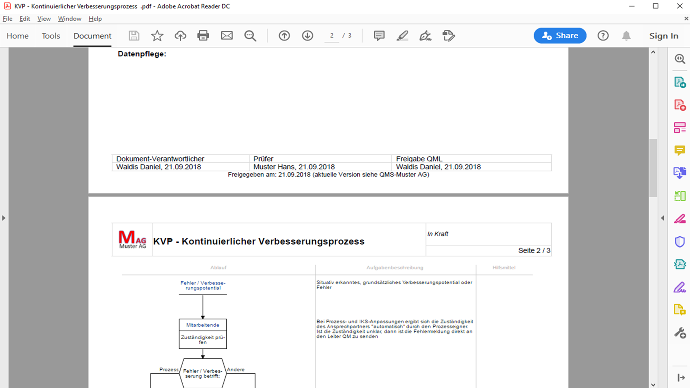
Task: Open Protect shield tool in sidebar
Action: (680, 242)
